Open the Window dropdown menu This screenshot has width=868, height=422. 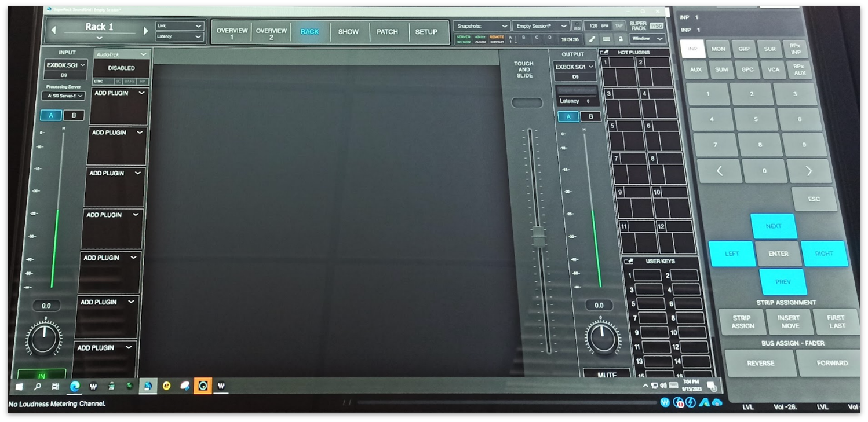pos(648,39)
